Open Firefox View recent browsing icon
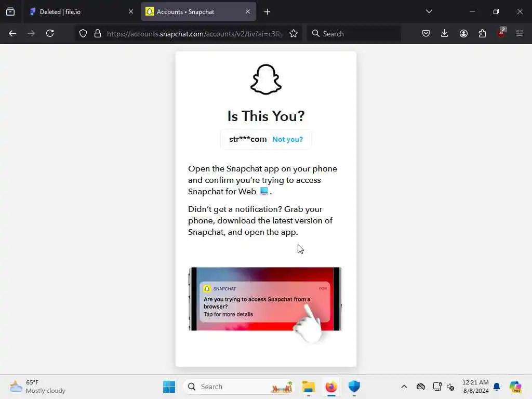This screenshot has width=532, height=399. pyautogui.click(x=10, y=11)
